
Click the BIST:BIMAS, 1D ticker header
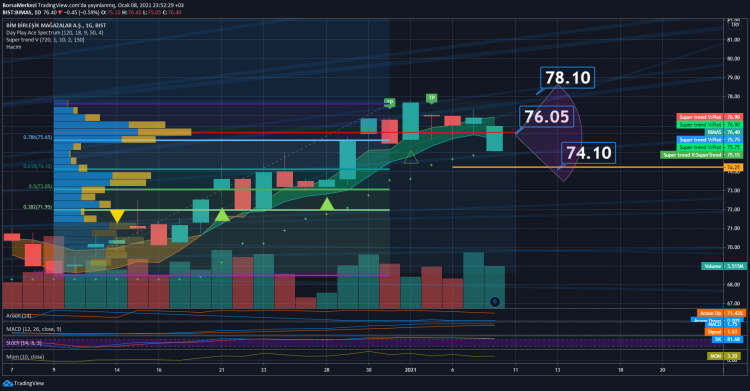click(x=22, y=12)
